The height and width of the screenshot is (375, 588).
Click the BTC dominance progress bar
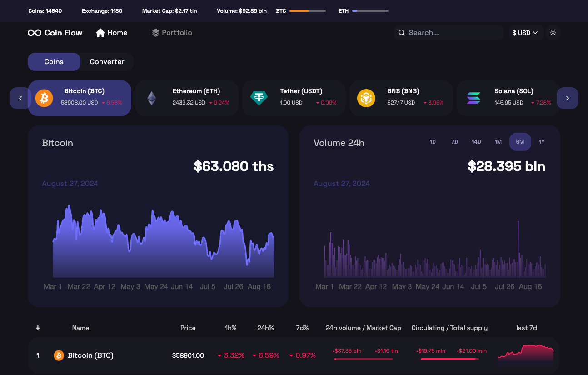pyautogui.click(x=307, y=11)
